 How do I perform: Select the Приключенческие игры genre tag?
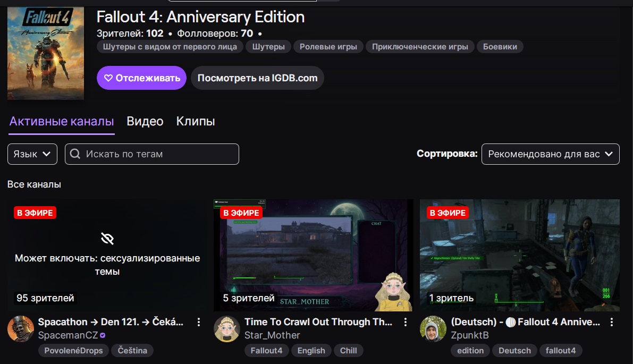pyautogui.click(x=420, y=47)
